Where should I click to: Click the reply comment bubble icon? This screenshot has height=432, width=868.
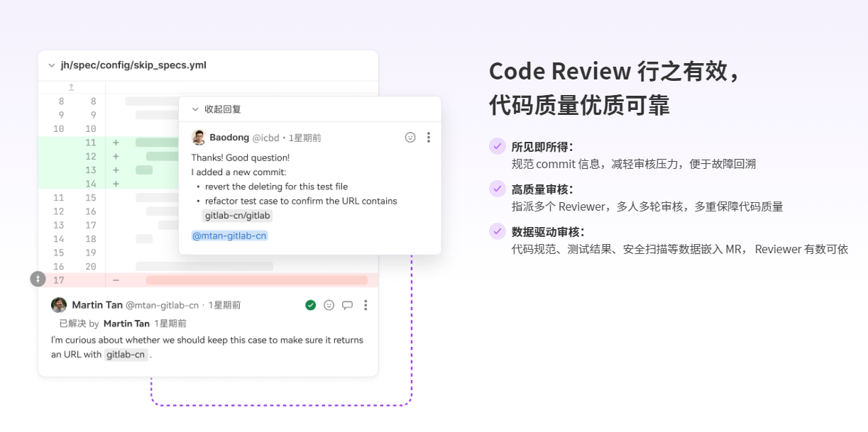(347, 305)
